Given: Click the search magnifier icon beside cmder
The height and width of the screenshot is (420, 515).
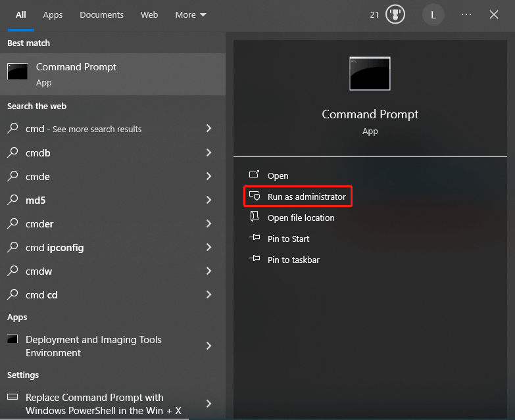Looking at the screenshot, I should point(12,223).
